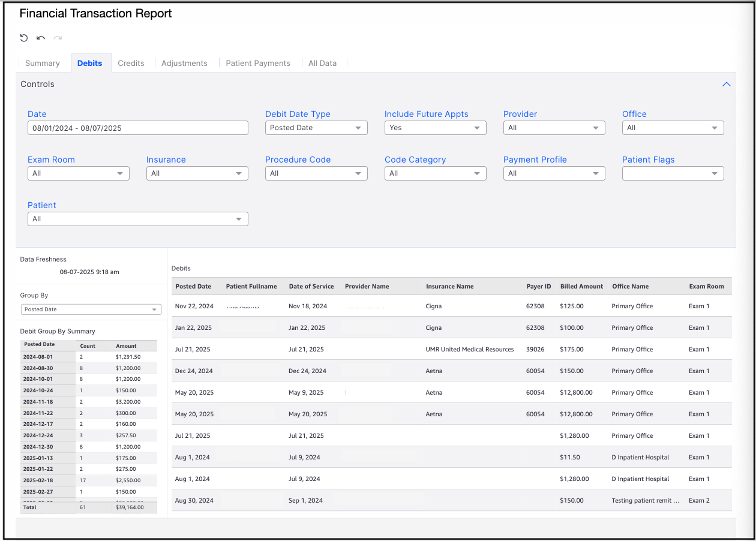Open the Debit Date Type dropdown
The image size is (756, 541).
pyautogui.click(x=316, y=128)
